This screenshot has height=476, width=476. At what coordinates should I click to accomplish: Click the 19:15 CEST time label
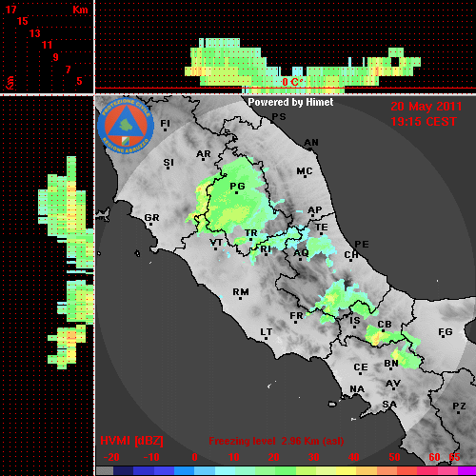424,122
